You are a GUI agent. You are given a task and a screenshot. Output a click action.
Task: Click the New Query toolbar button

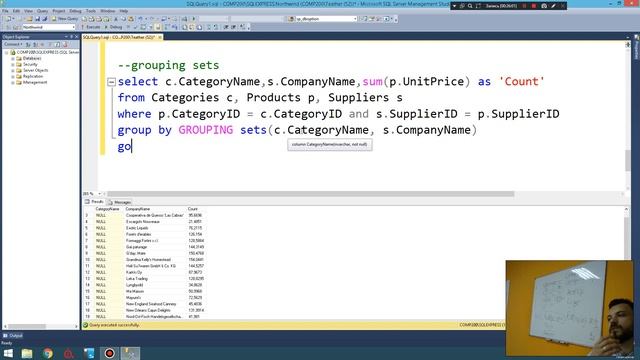click(65, 19)
